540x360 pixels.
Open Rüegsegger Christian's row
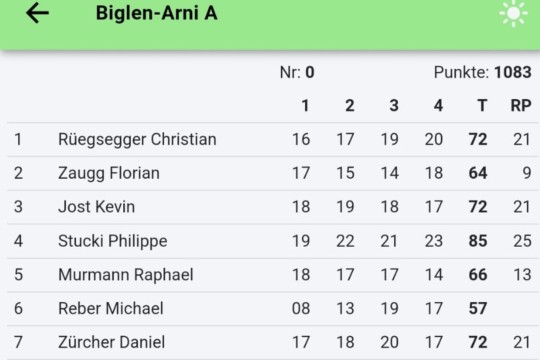272,140
